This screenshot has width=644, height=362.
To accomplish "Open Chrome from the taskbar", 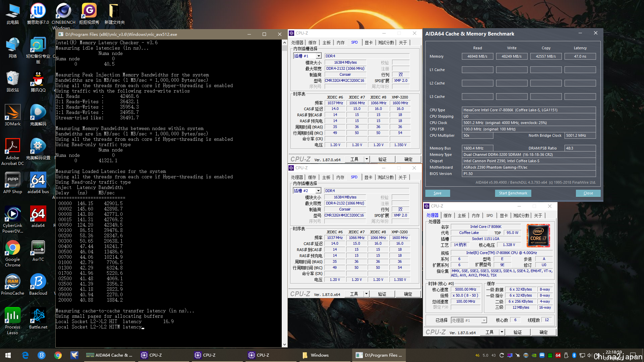I will [x=58, y=355].
